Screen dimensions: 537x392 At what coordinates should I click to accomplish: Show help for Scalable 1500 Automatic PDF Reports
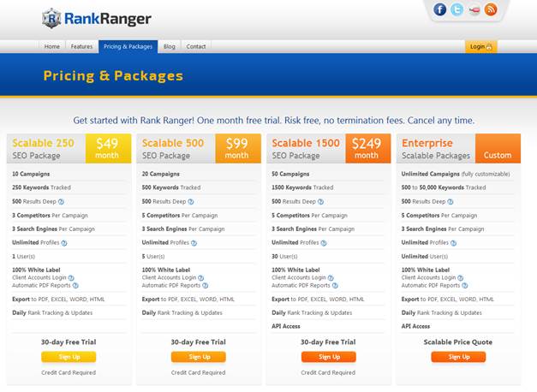pyautogui.click(x=335, y=286)
